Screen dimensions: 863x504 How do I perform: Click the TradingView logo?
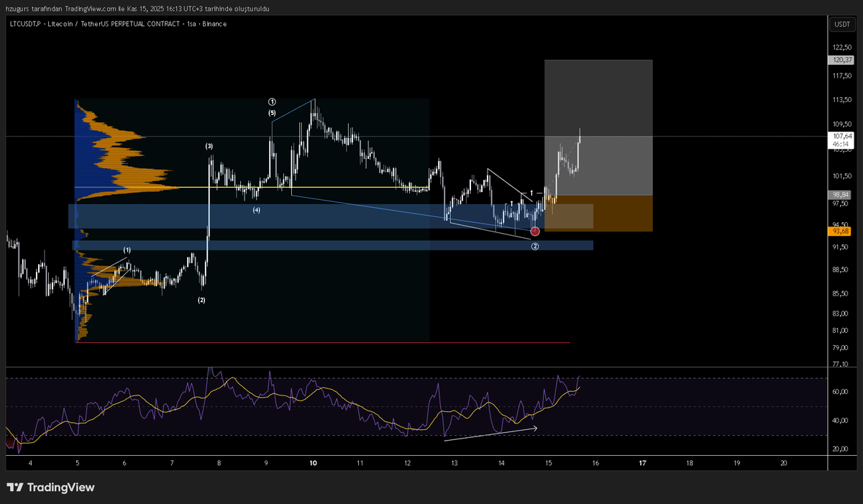[50, 487]
